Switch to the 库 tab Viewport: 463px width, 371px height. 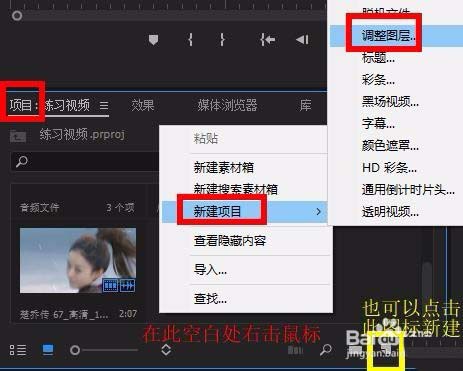[305, 105]
